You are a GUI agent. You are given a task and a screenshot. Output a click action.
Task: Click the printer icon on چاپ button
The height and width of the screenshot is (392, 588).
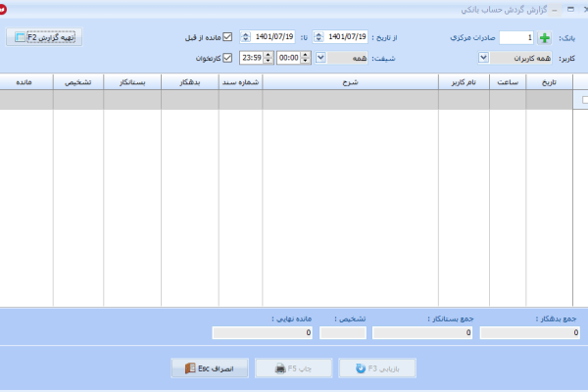pos(280,368)
